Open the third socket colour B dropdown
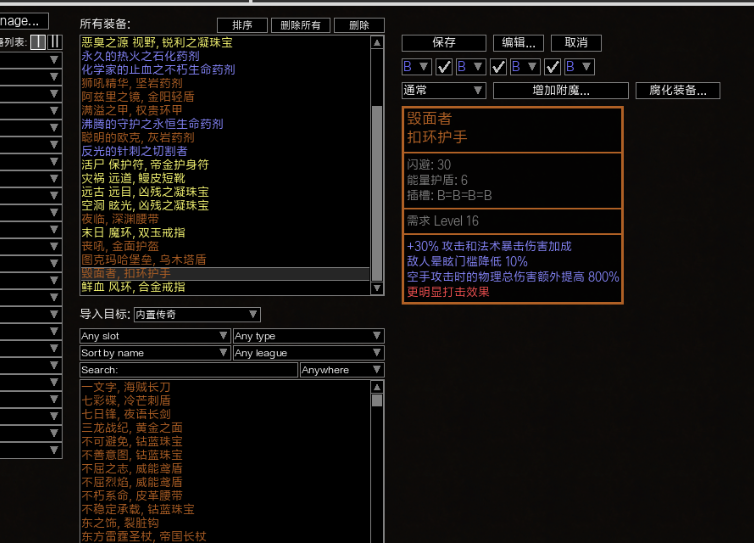 click(x=525, y=66)
